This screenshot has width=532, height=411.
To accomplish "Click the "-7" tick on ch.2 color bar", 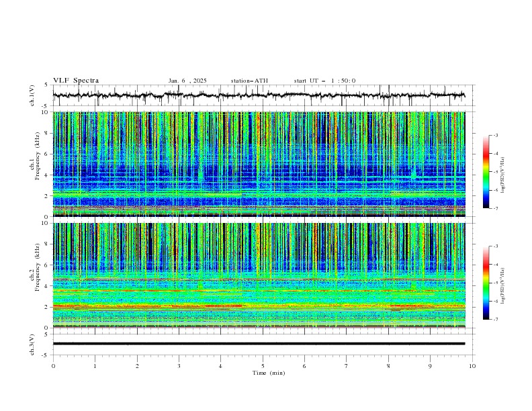I will pos(496,320).
